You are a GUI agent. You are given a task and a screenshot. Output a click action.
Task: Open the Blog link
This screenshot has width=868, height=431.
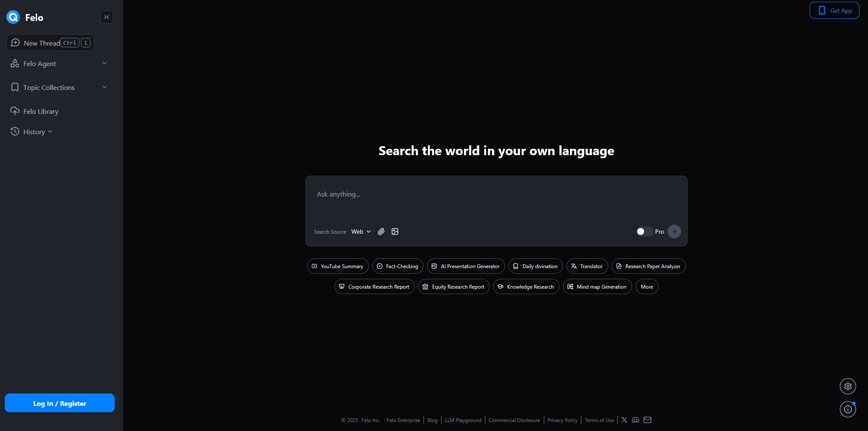(x=433, y=420)
